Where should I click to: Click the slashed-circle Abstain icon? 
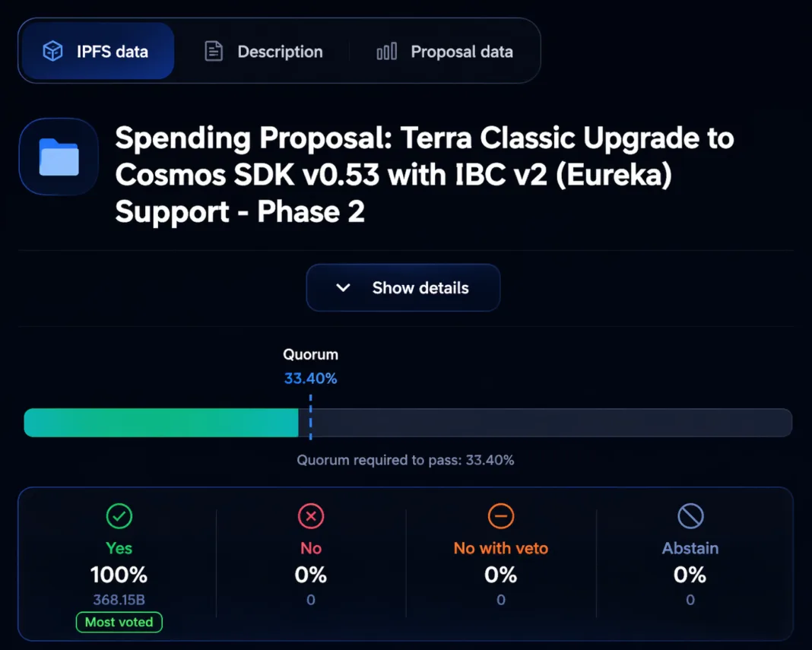690,517
